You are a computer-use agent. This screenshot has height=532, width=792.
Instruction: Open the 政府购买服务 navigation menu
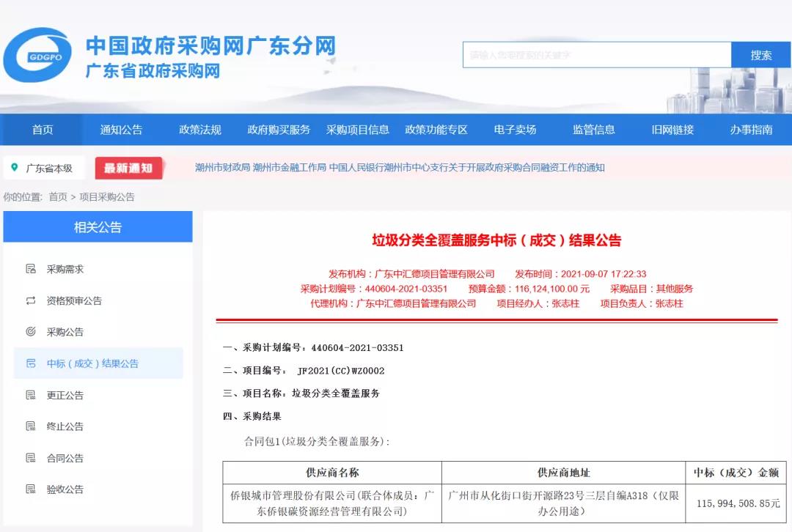pyautogui.click(x=279, y=130)
